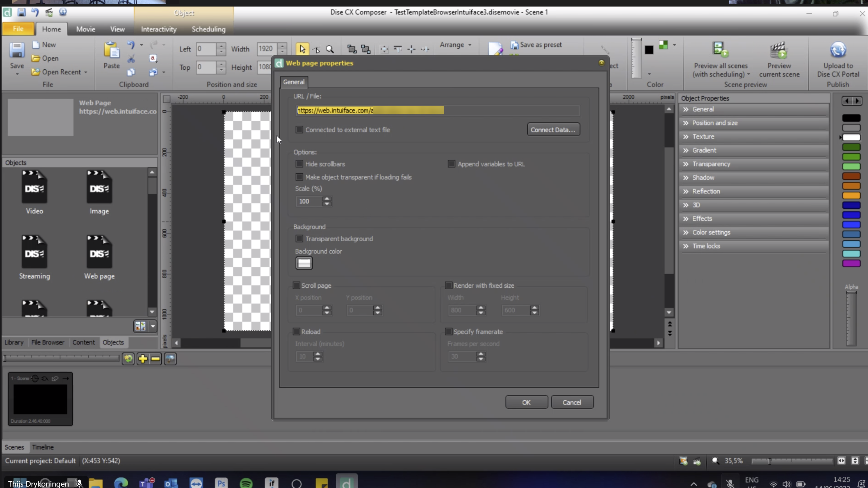Switch to the Interactivity tab
Viewport: 868px width, 488px height.
point(159,29)
